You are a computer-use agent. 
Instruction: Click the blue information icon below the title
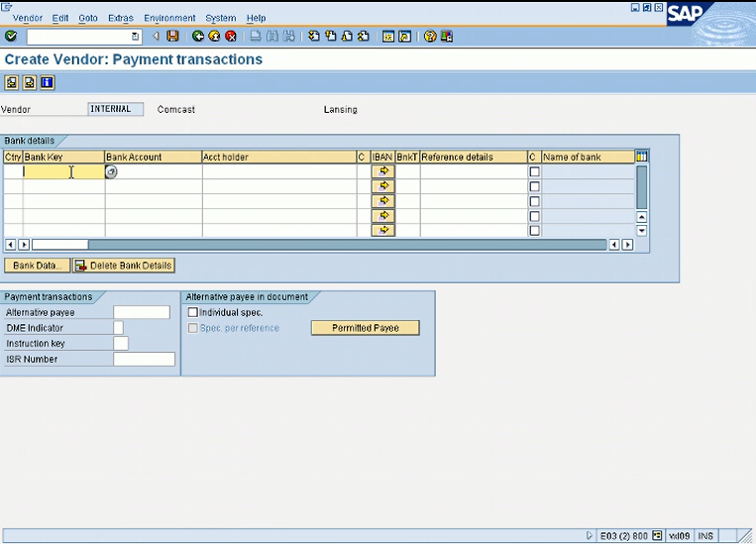point(48,83)
